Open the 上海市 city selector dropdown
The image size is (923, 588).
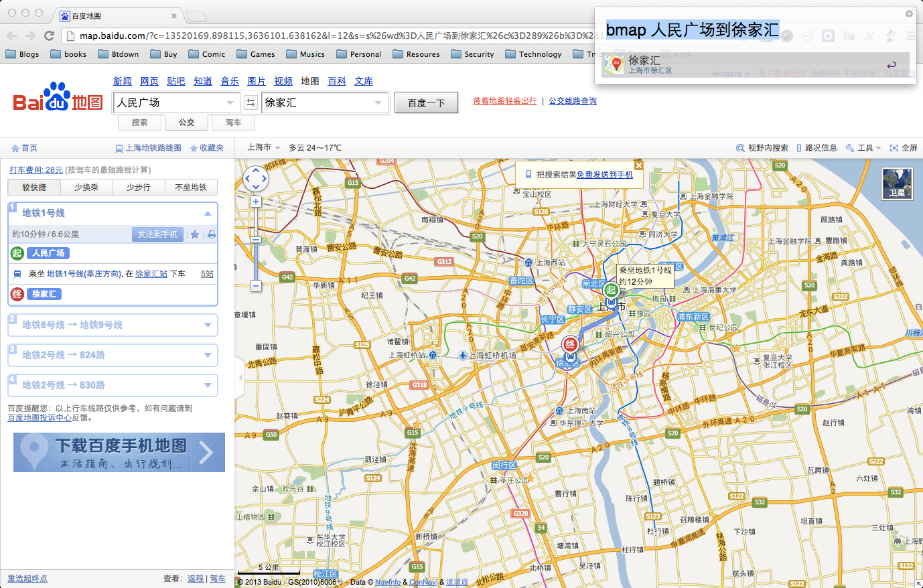pyautogui.click(x=264, y=147)
